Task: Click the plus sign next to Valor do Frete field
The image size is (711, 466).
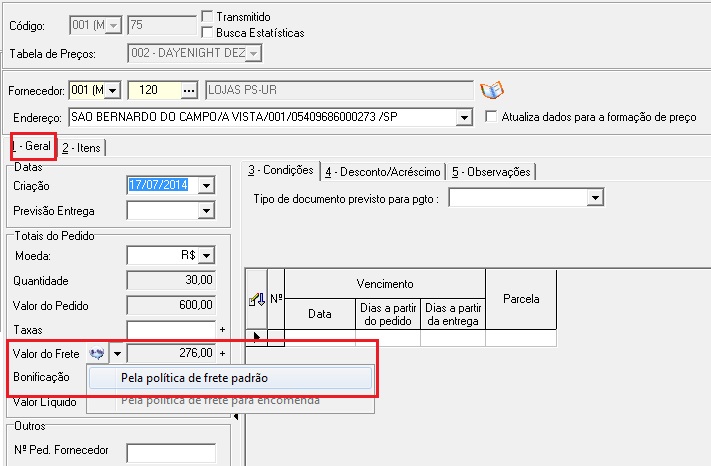Action: [x=222, y=353]
